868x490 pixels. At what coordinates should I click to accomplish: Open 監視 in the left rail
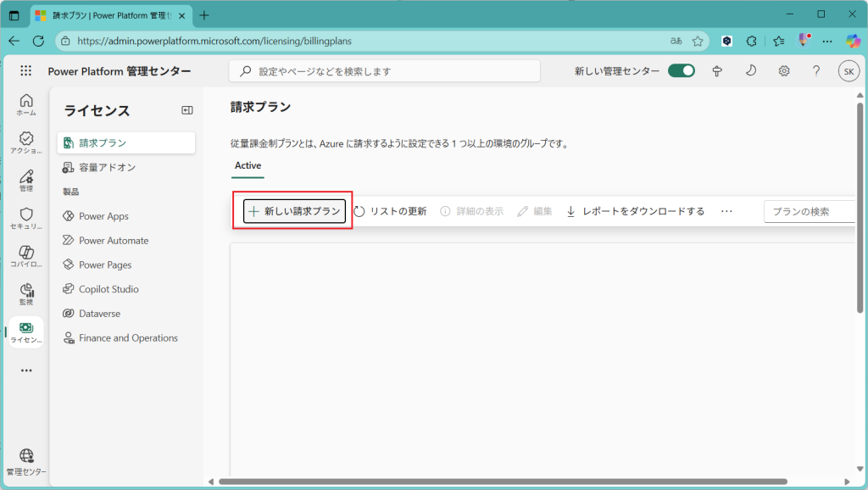(26, 294)
